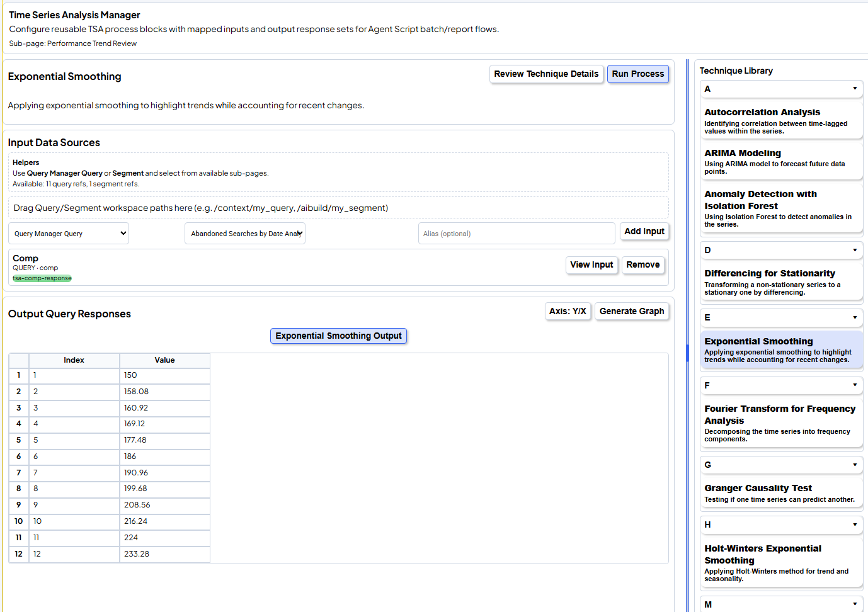Click the Run Process button

(637, 74)
